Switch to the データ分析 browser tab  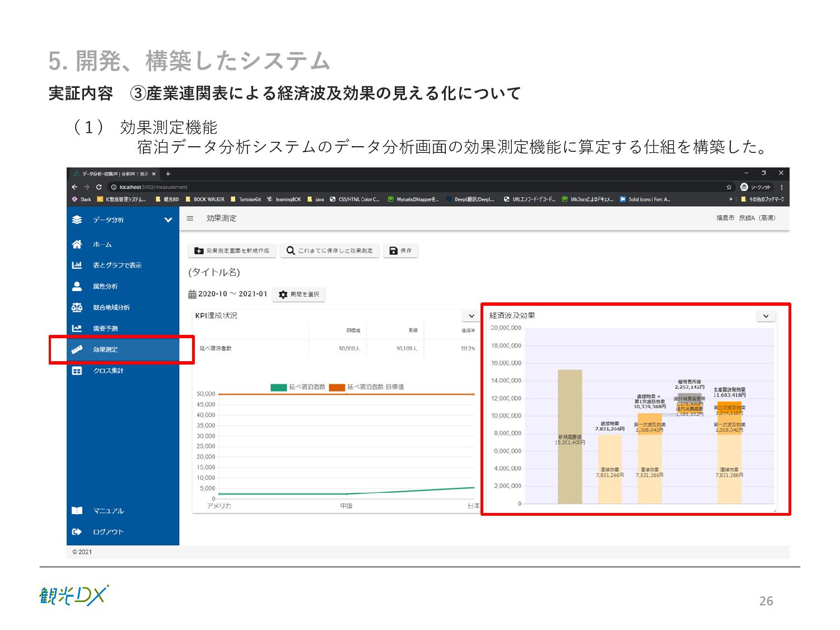(114, 174)
